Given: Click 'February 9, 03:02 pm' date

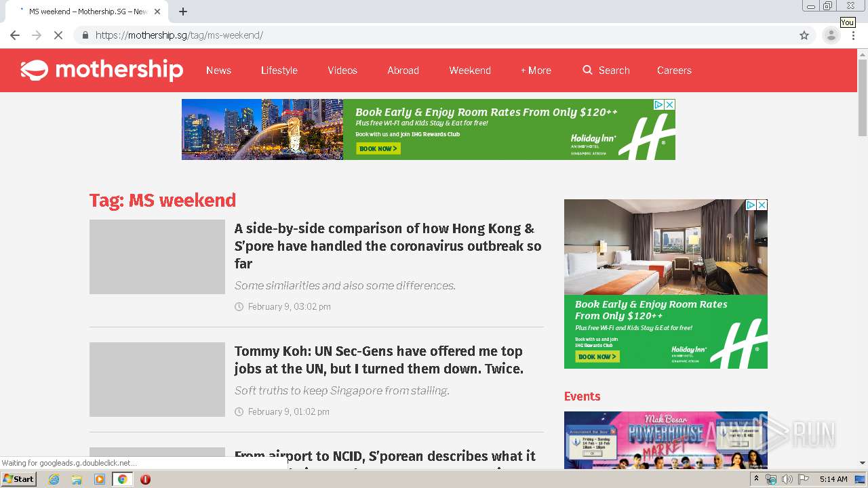Looking at the screenshot, I should [290, 307].
